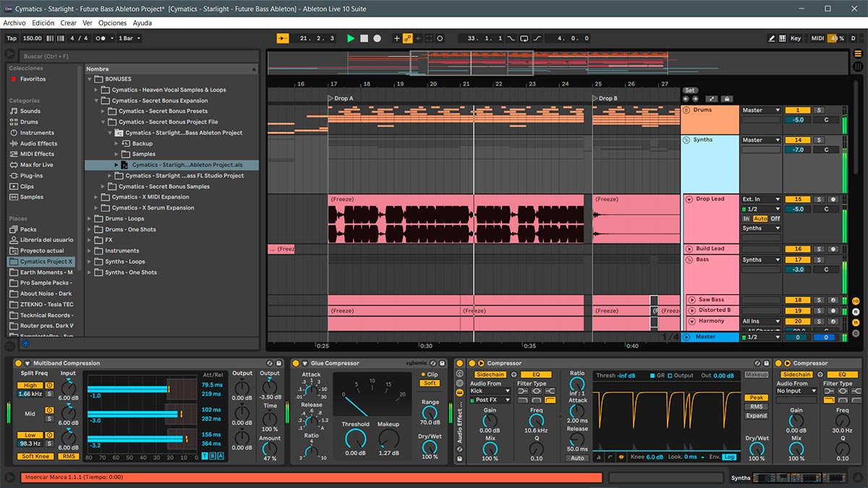The height and width of the screenshot is (488, 868).
Task: Toggle Soft Knee in Multiband Compression
Action: point(35,456)
